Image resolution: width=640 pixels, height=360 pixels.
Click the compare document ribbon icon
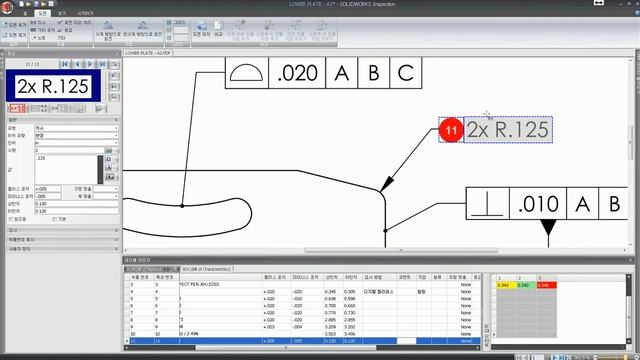(218, 25)
